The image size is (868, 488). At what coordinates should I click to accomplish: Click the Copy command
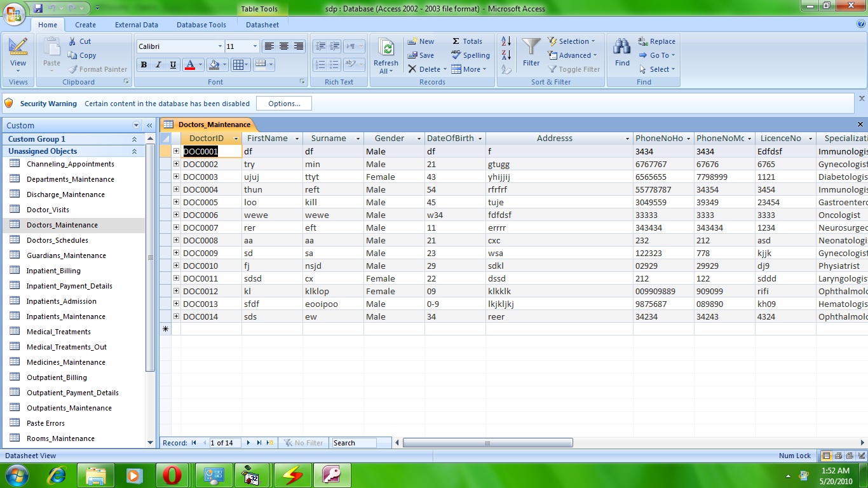pyautogui.click(x=81, y=55)
